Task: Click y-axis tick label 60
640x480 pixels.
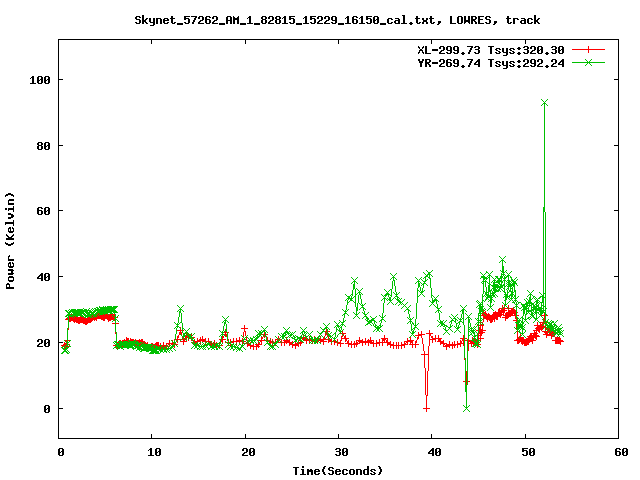Action: 44,211
